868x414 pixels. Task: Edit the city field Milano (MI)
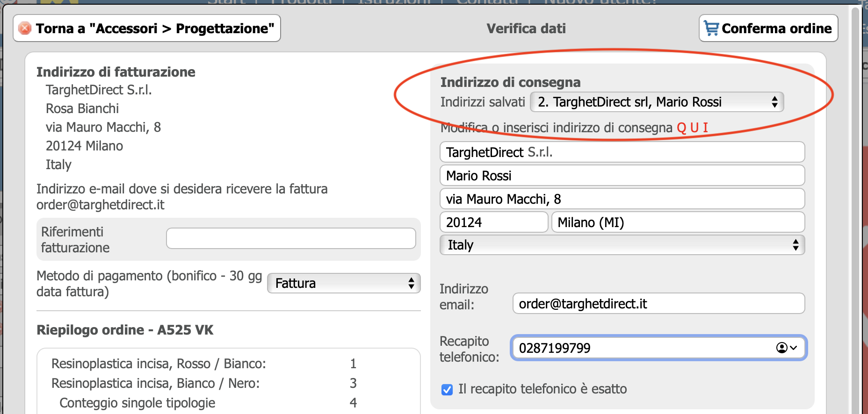tap(678, 222)
